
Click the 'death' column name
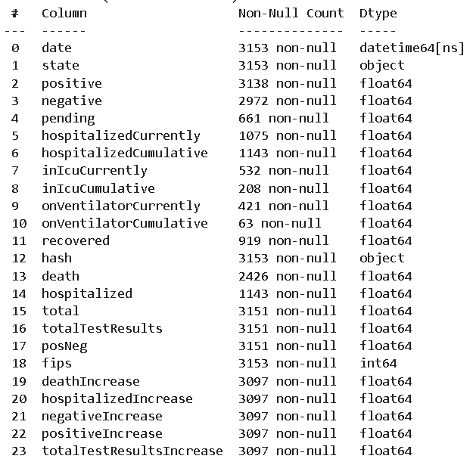click(x=61, y=276)
